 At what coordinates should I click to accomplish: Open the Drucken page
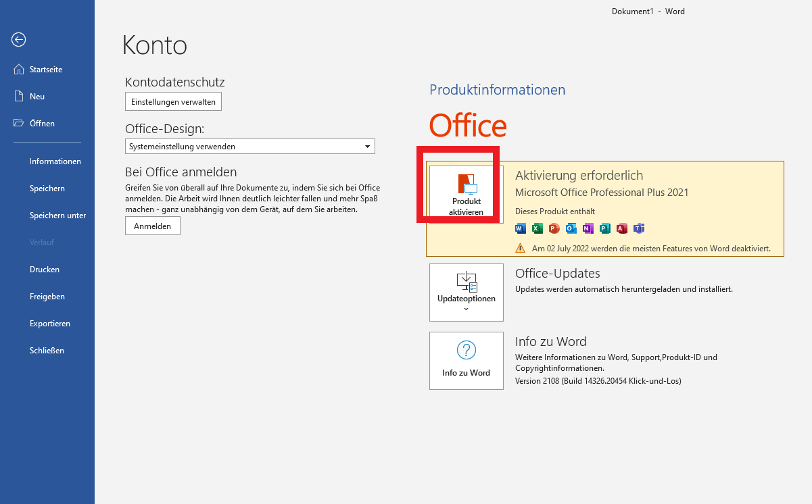45,270
